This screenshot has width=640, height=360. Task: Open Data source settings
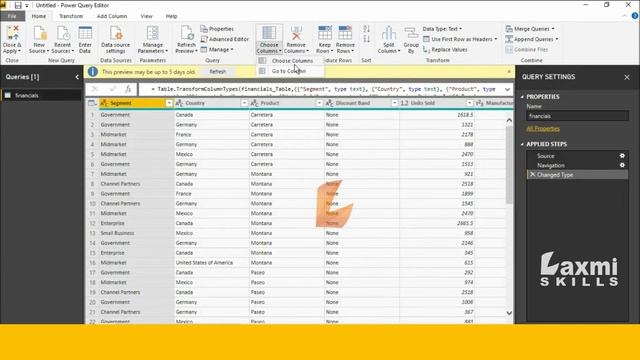tap(116, 39)
